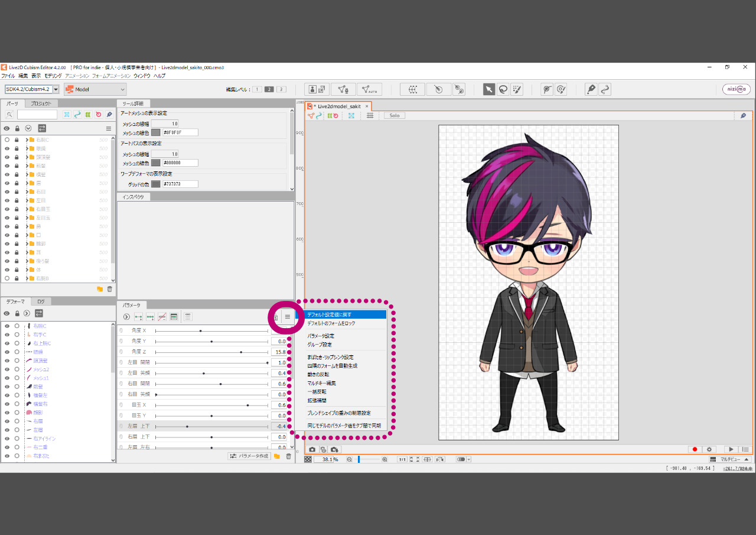Set edit level to 3
756x535 pixels.
click(x=281, y=89)
